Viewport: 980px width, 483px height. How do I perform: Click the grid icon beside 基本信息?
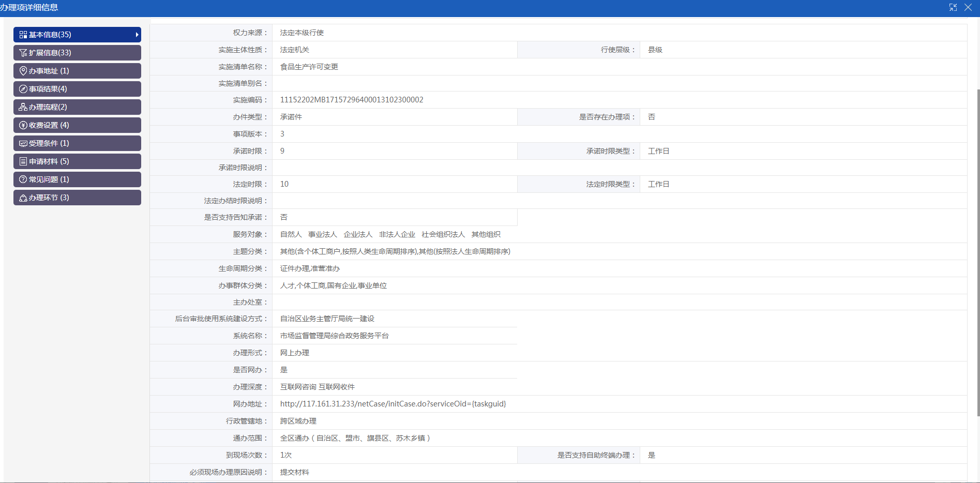pos(23,35)
